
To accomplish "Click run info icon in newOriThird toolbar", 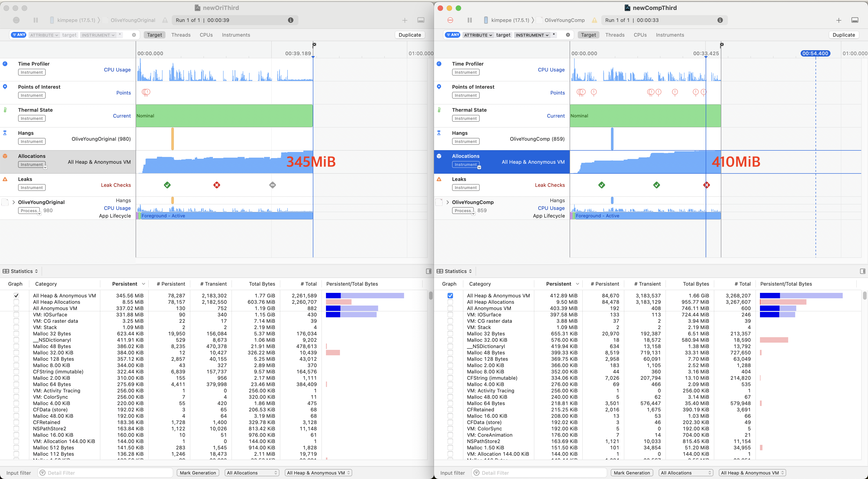I will pos(291,20).
